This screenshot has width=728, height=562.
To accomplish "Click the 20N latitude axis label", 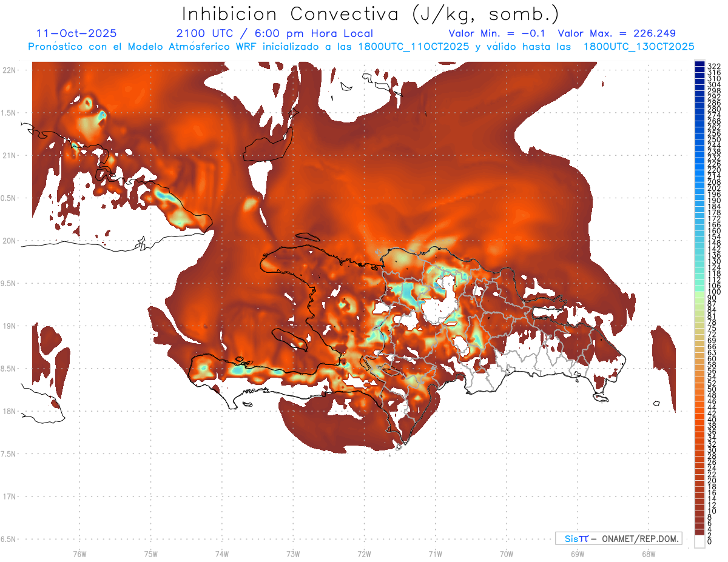I will point(8,241).
